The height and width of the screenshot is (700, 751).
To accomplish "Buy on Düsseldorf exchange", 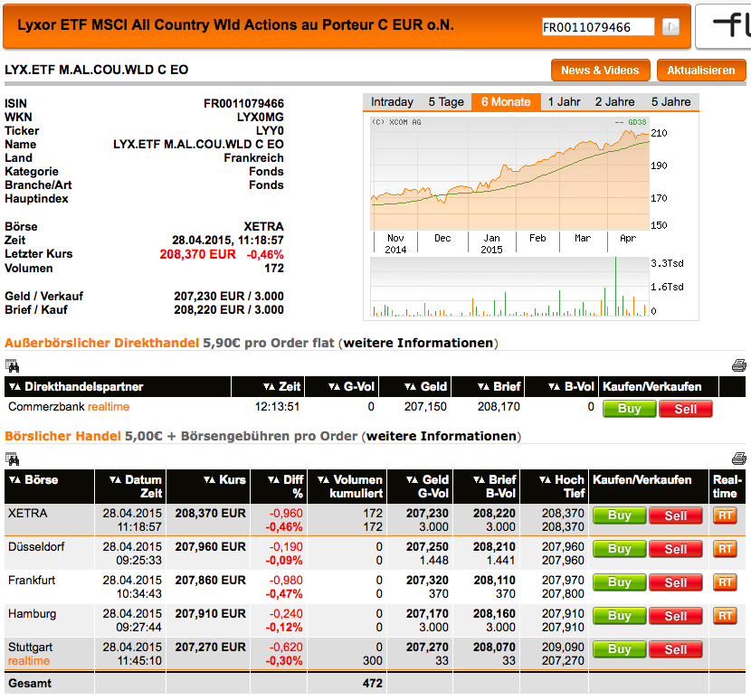I will click(619, 549).
